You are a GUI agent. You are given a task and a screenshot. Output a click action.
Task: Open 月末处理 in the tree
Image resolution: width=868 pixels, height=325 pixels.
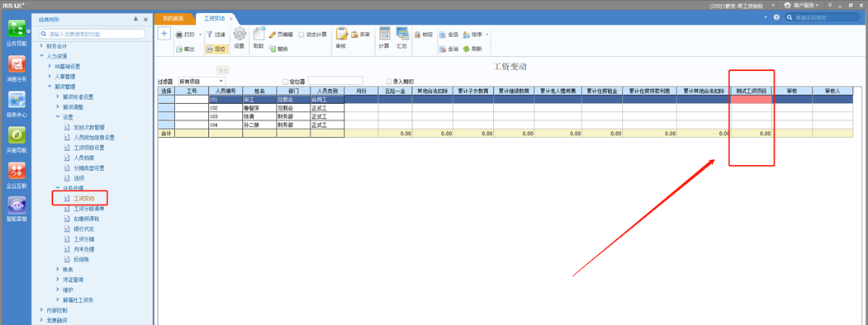pos(84,249)
